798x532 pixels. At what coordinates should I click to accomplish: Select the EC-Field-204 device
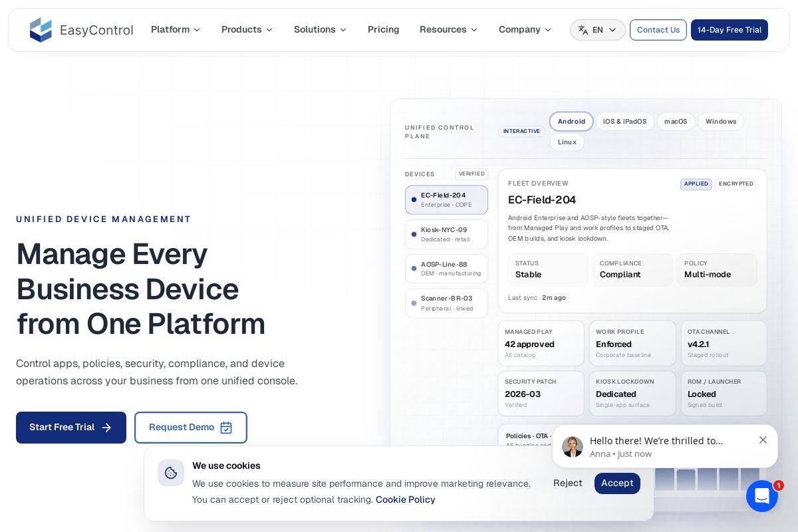coord(446,200)
